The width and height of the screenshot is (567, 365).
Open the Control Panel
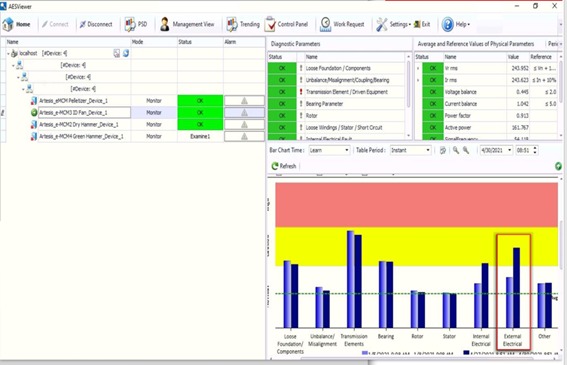point(286,24)
